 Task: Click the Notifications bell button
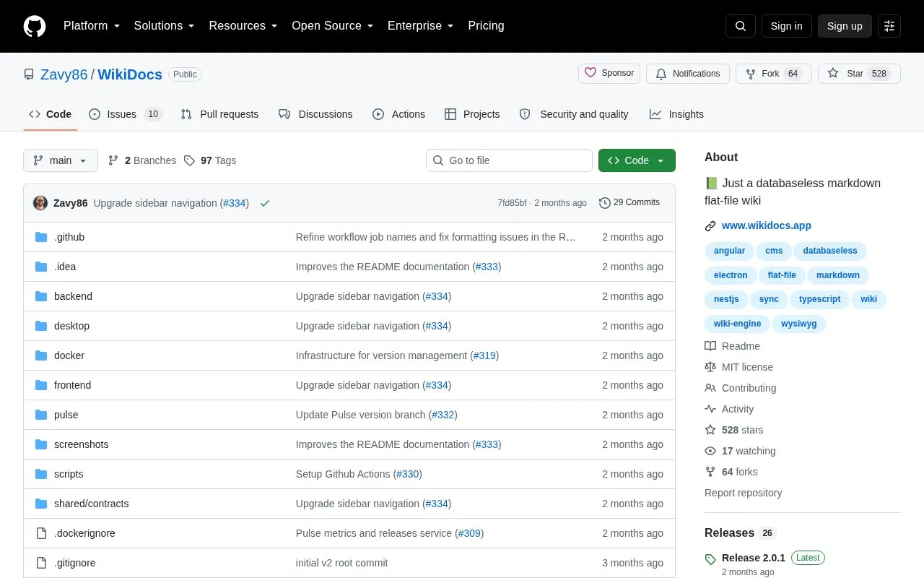pyautogui.click(x=688, y=74)
